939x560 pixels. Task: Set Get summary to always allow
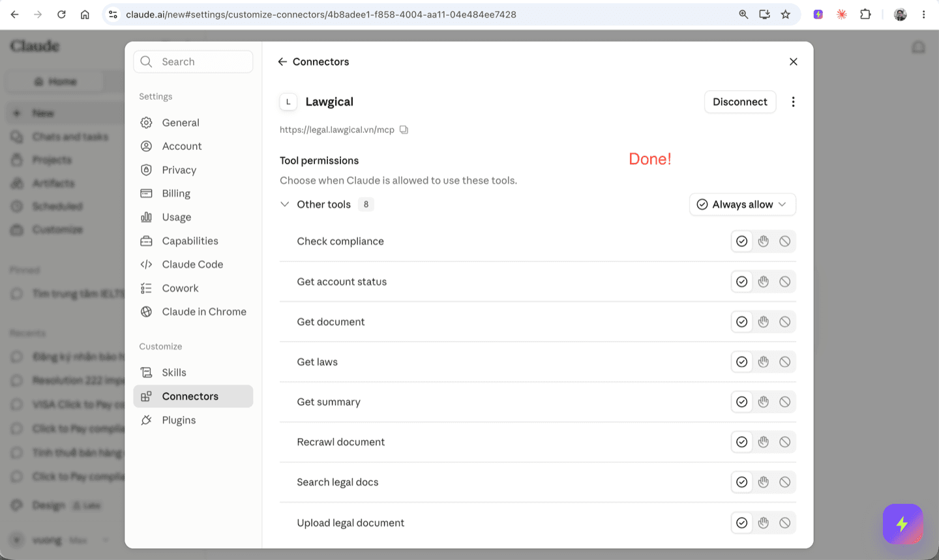click(x=742, y=402)
